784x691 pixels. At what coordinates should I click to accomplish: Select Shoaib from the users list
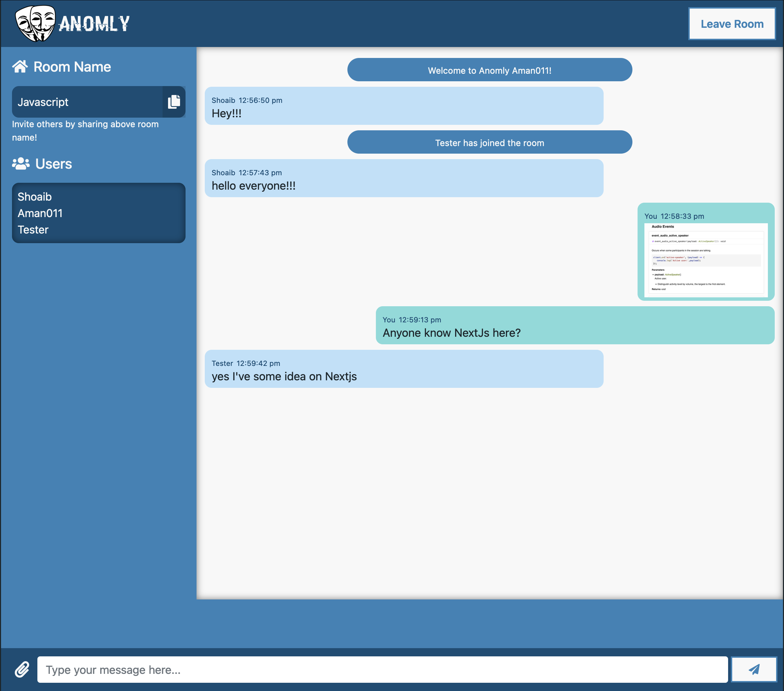pyautogui.click(x=35, y=196)
